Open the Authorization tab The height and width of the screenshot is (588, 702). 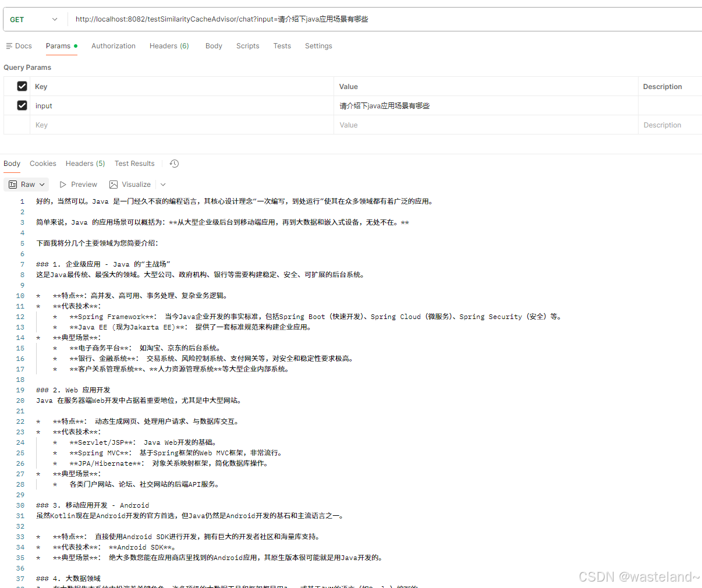coord(114,46)
